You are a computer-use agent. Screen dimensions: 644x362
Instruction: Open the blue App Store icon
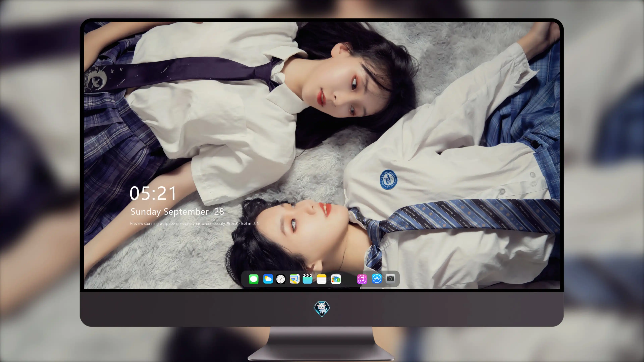point(377,279)
